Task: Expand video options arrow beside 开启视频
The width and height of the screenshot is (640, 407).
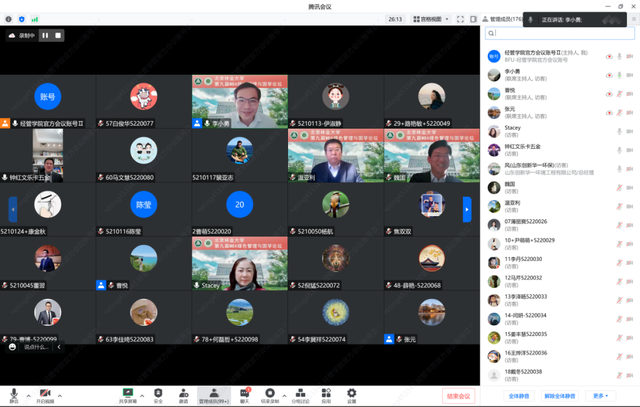Action: 60,396
